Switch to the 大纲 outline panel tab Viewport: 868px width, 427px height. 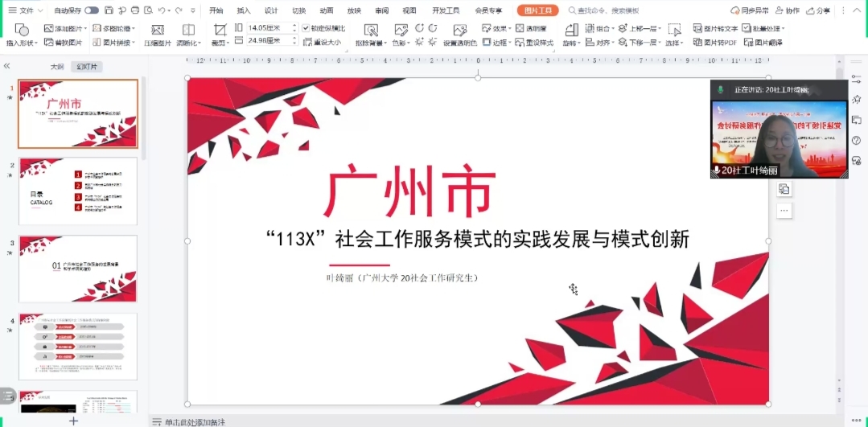point(57,67)
